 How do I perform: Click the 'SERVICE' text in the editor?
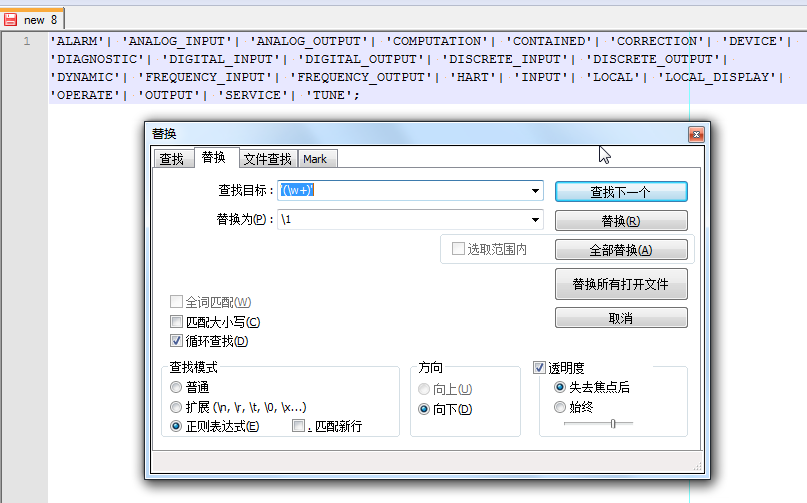(x=253, y=95)
